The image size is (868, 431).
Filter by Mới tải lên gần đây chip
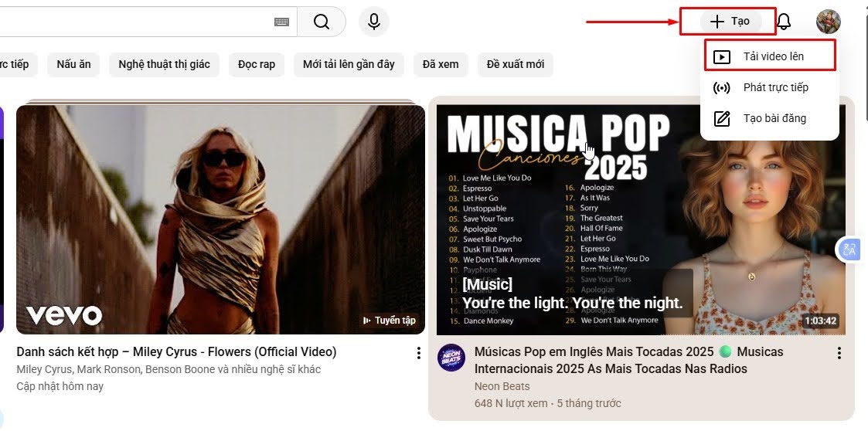(349, 64)
